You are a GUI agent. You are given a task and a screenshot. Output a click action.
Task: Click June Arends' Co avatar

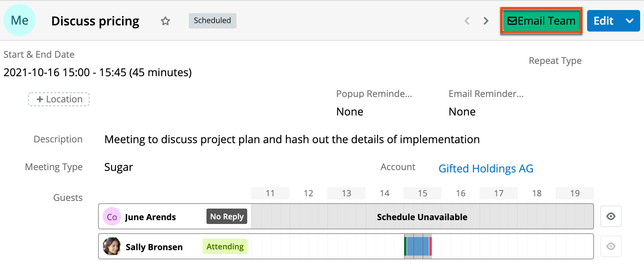pyautogui.click(x=112, y=217)
